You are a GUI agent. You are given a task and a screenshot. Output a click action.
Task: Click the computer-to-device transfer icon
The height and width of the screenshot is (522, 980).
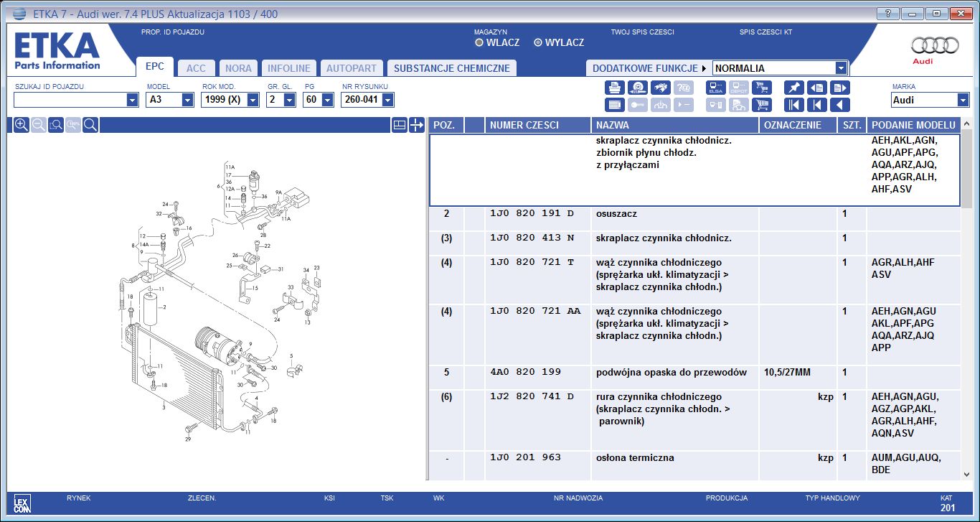716,105
